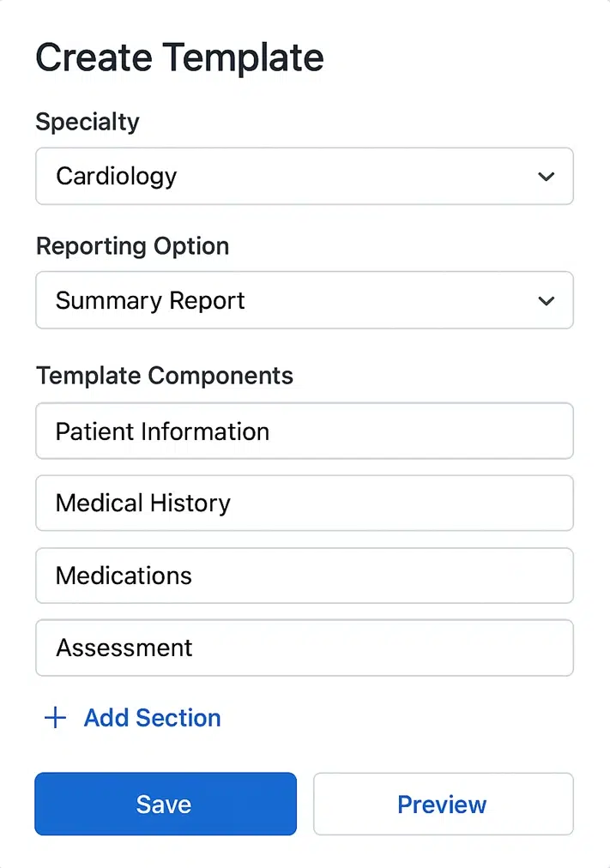610x868 pixels.
Task: Click the Specialty field label
Action: tap(87, 122)
